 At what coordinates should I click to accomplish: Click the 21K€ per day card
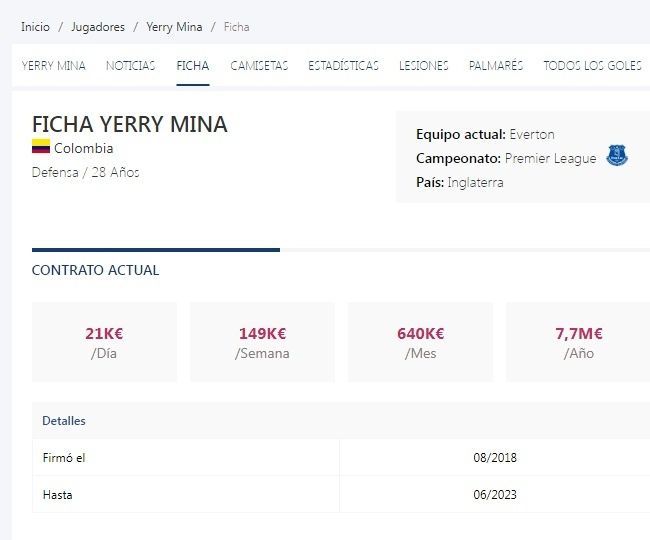pos(104,342)
